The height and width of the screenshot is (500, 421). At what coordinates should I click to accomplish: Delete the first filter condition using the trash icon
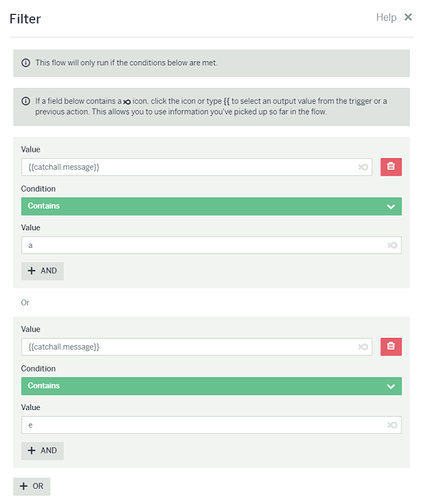click(391, 167)
